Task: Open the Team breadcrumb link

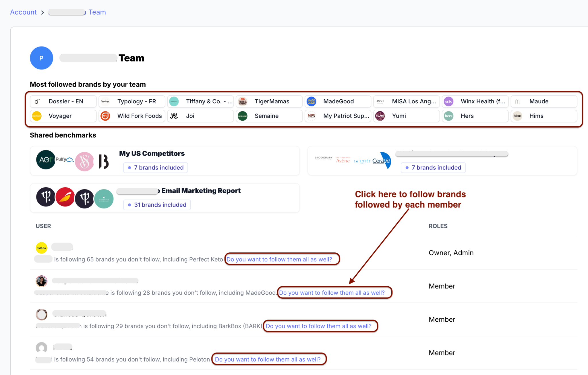Action: pos(97,12)
